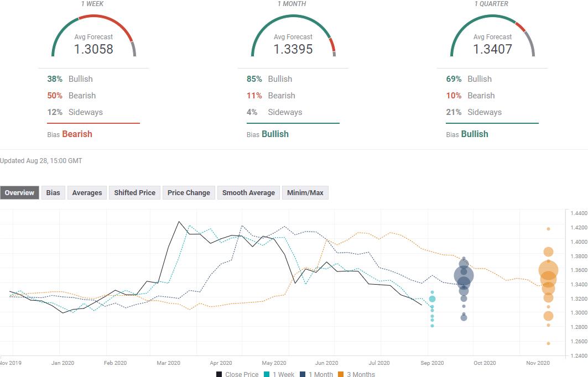The width and height of the screenshot is (588, 377).
Task: Click the 1.3058 average forecast value
Action: pyautogui.click(x=93, y=49)
